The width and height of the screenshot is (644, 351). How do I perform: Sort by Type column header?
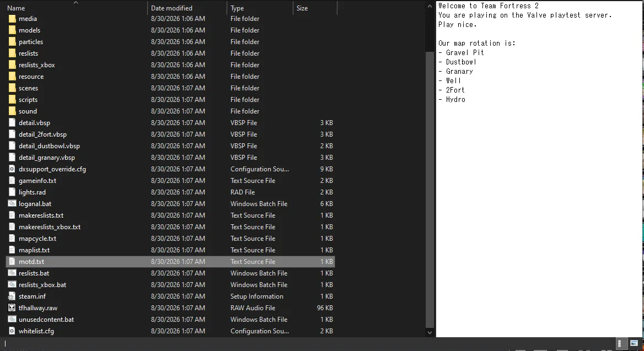click(237, 8)
